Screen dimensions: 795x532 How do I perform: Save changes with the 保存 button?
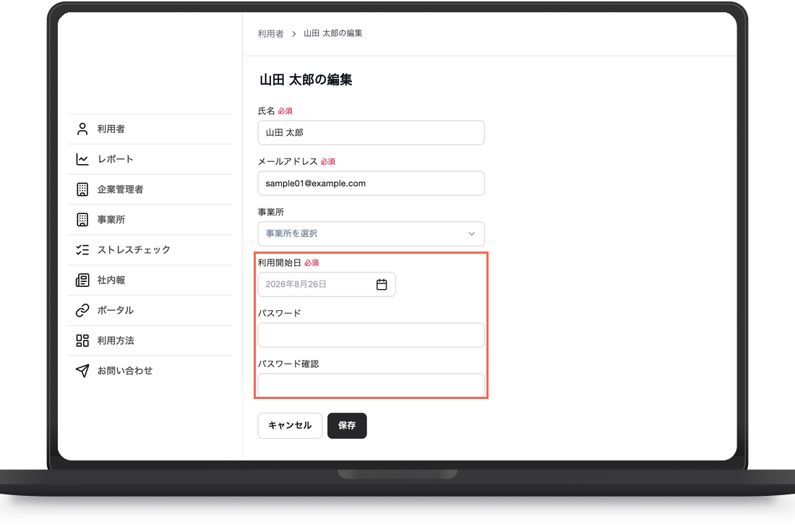[x=347, y=426]
